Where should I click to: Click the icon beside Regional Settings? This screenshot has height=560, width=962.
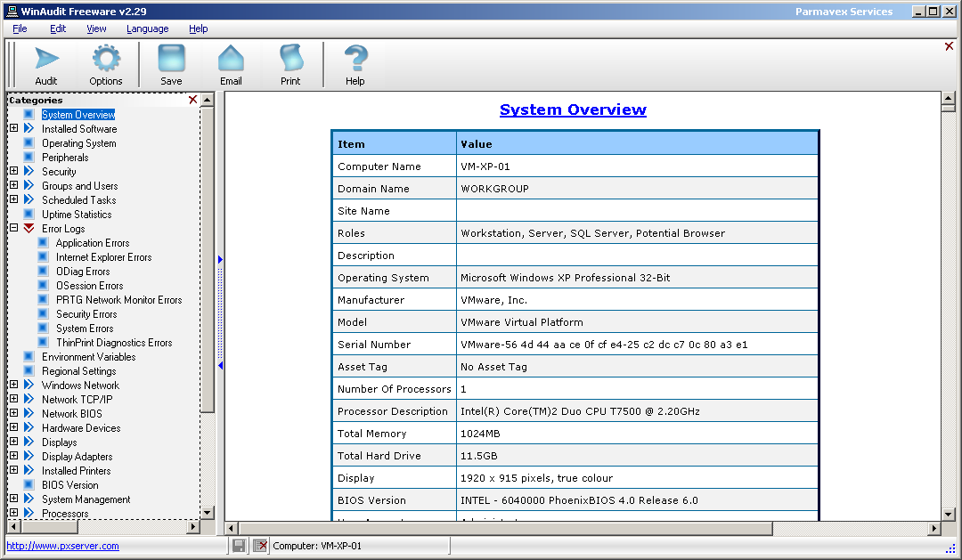point(29,370)
